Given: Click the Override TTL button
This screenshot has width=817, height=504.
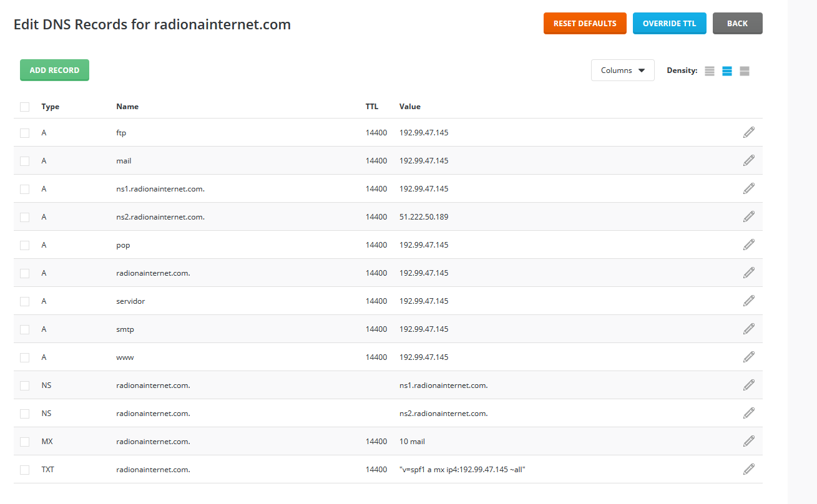Looking at the screenshot, I should [669, 24].
